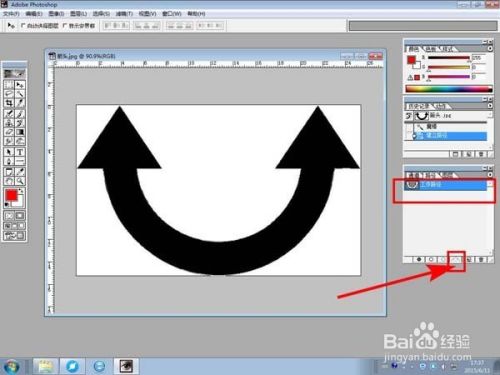Open the Paths panel options menu
This screenshot has width=500, height=375.
pyautogui.click(x=490, y=174)
